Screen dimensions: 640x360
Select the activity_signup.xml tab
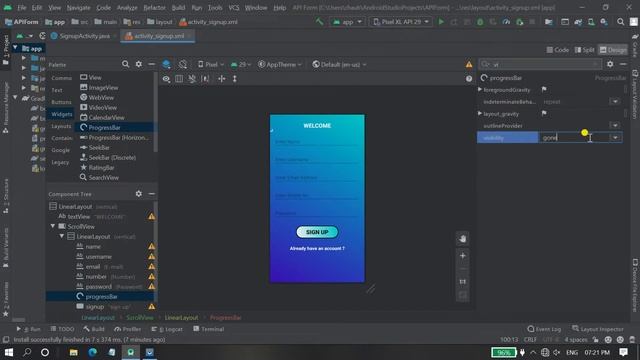[158, 36]
